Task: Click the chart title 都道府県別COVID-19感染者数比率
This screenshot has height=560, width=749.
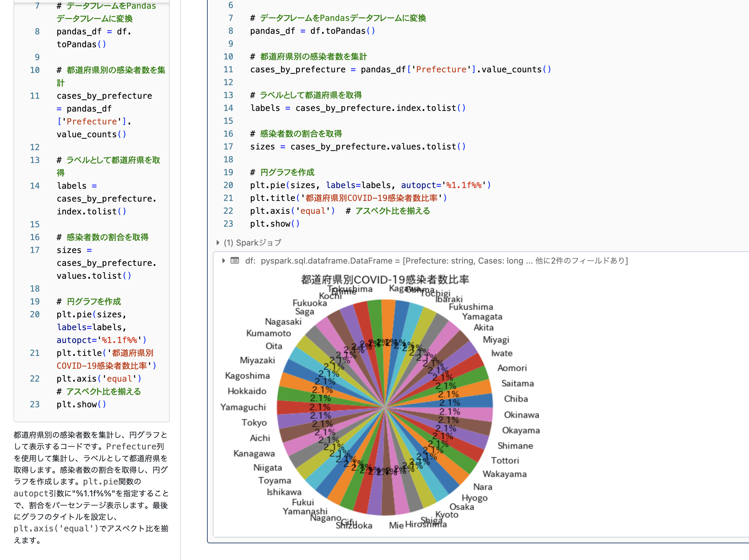Action: pos(385,280)
